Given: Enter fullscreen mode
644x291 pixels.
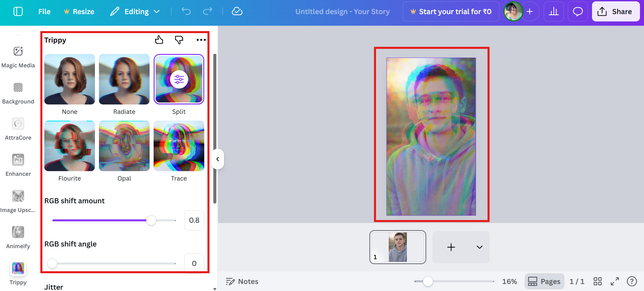Looking at the screenshot, I should [615, 282].
